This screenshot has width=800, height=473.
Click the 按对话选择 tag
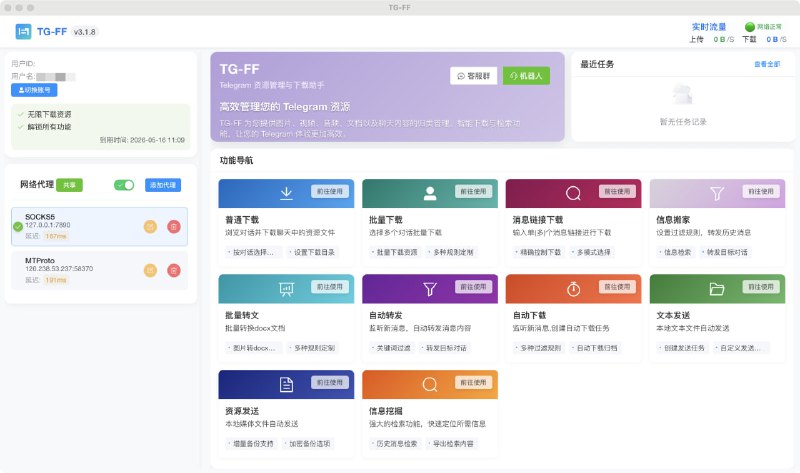point(253,252)
